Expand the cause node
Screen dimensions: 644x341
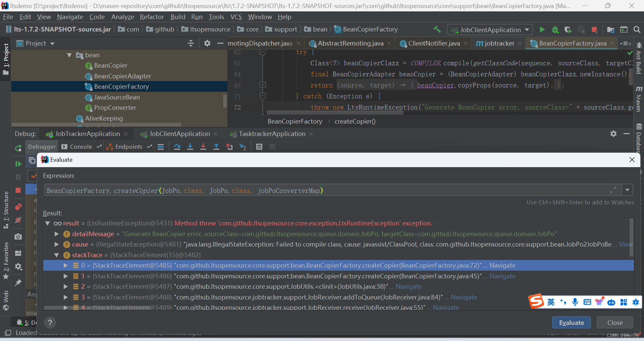(x=56, y=245)
